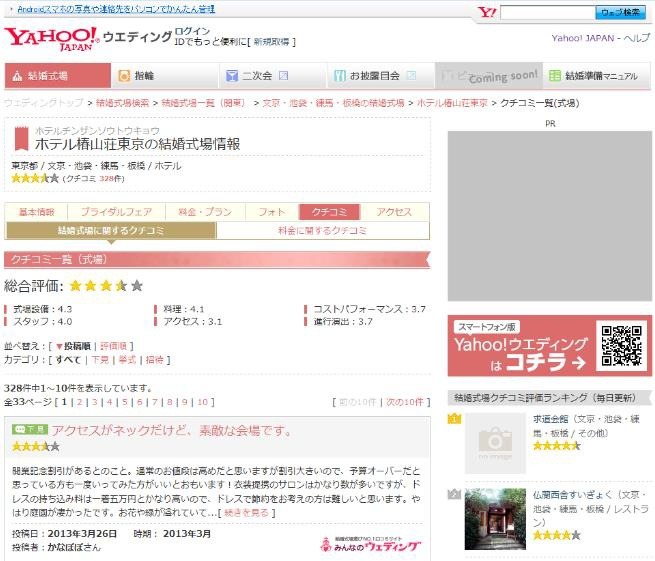Image resolution: width=655 pixels, height=561 pixels.
Task: Go to Yahoo! JAPAN home link
Action: (x=583, y=38)
